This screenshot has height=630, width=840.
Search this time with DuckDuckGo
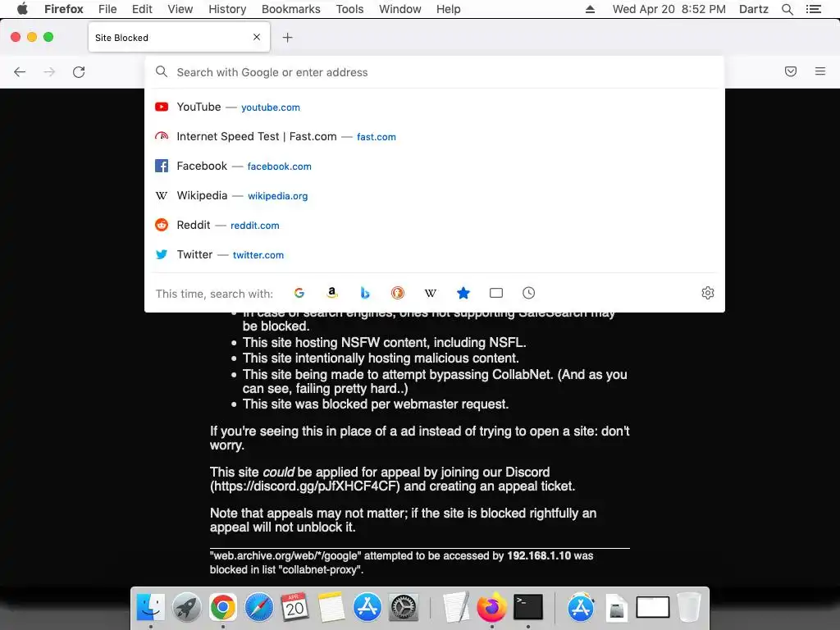click(x=398, y=293)
